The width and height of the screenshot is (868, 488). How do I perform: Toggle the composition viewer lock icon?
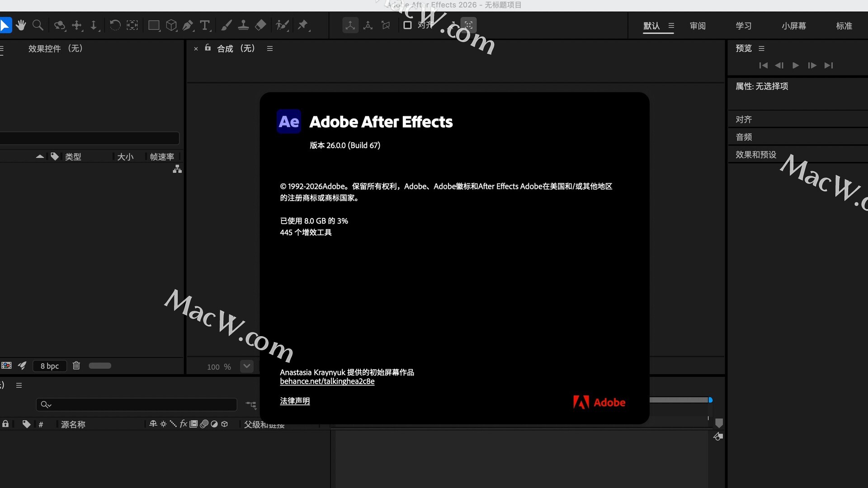pos(208,48)
